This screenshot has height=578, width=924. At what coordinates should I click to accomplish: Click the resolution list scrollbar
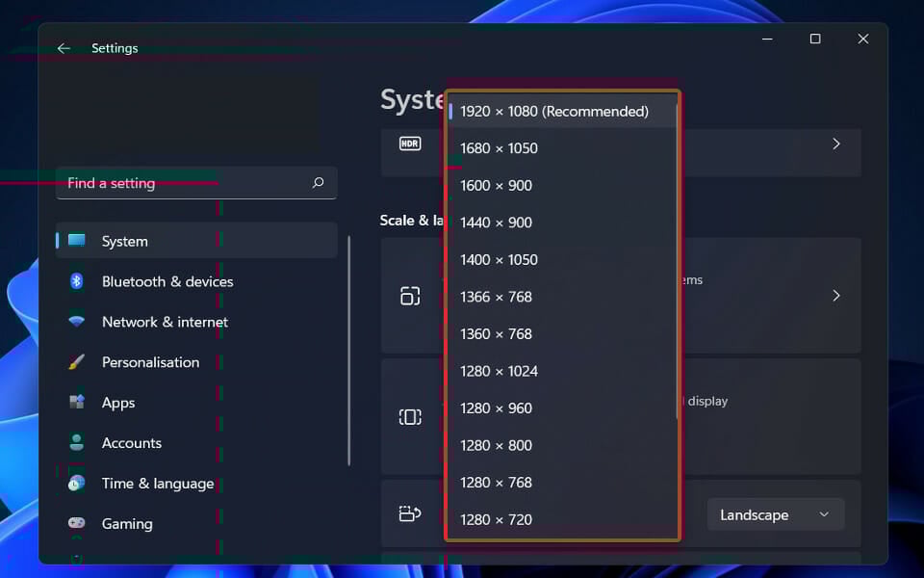[677, 262]
